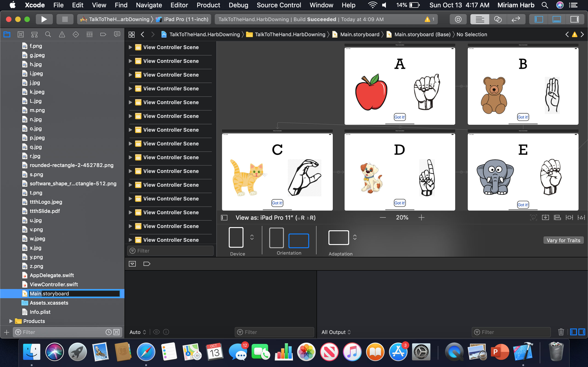The image size is (588, 367).
Task: Click the Run (play) build button
Action: (44, 19)
